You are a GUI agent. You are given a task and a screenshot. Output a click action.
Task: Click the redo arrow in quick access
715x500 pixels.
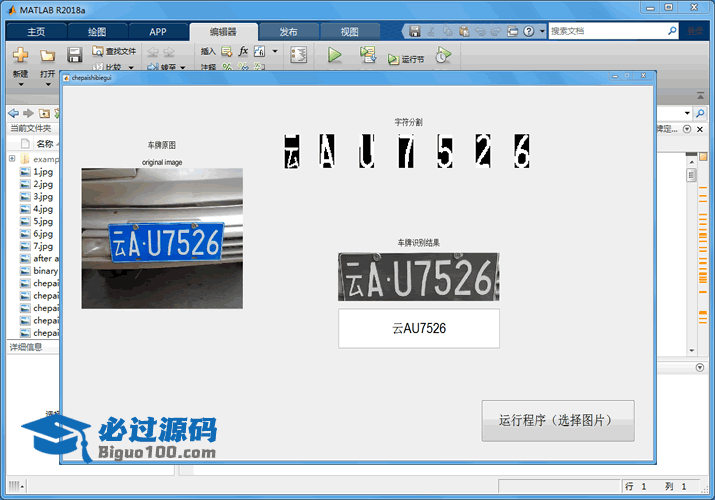click(496, 31)
